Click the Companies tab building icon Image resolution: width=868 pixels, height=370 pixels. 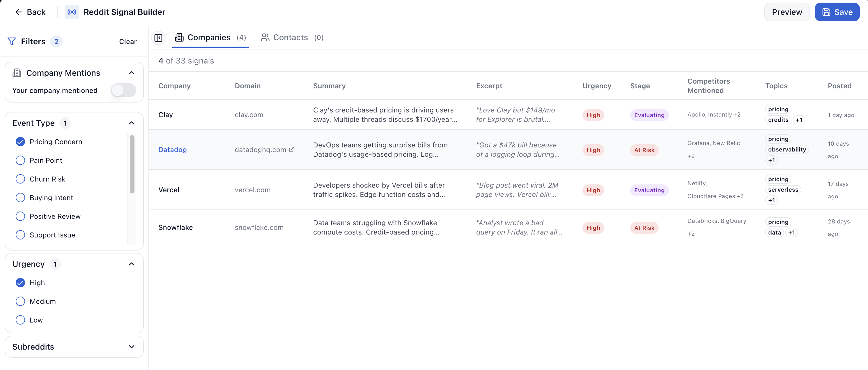(179, 38)
